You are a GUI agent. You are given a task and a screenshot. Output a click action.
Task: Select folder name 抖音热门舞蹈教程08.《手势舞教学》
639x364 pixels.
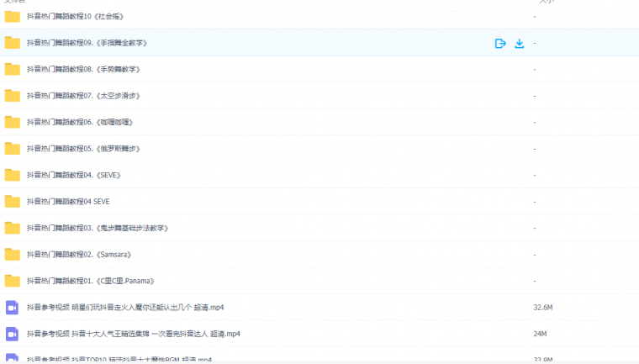point(83,69)
